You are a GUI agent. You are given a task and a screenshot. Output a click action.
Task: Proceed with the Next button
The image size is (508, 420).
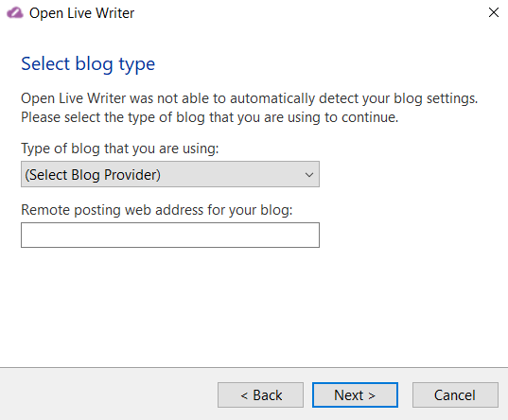355,394
